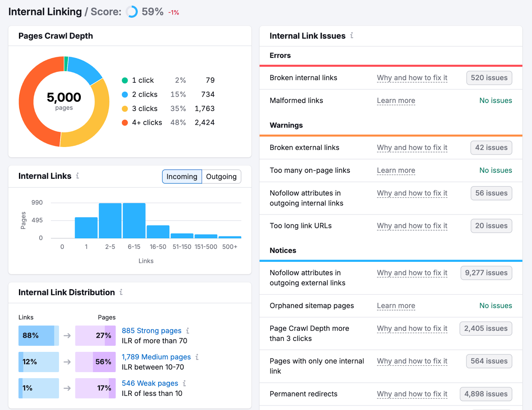This screenshot has height=410, width=532.
Task: View info about 885 Strong pages
Action: pyautogui.click(x=188, y=331)
